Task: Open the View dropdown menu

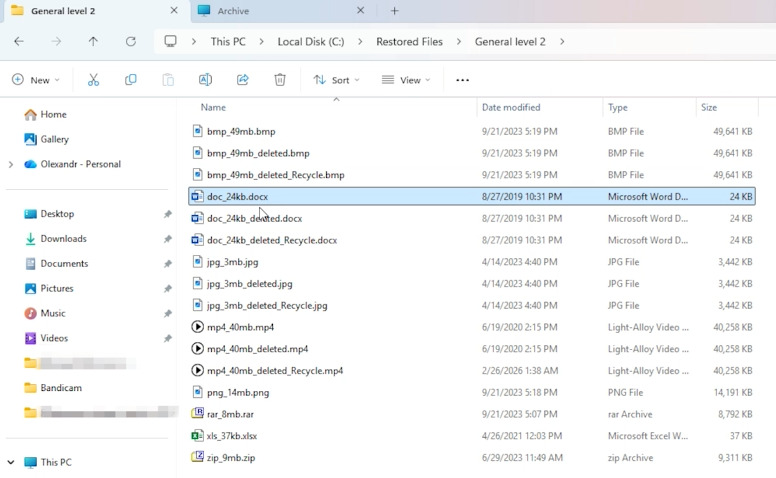Action: 406,80
